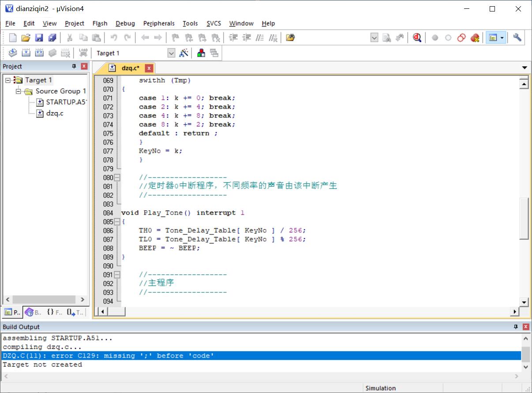
Task: Click the Undo arrow icon
Action: click(x=114, y=38)
